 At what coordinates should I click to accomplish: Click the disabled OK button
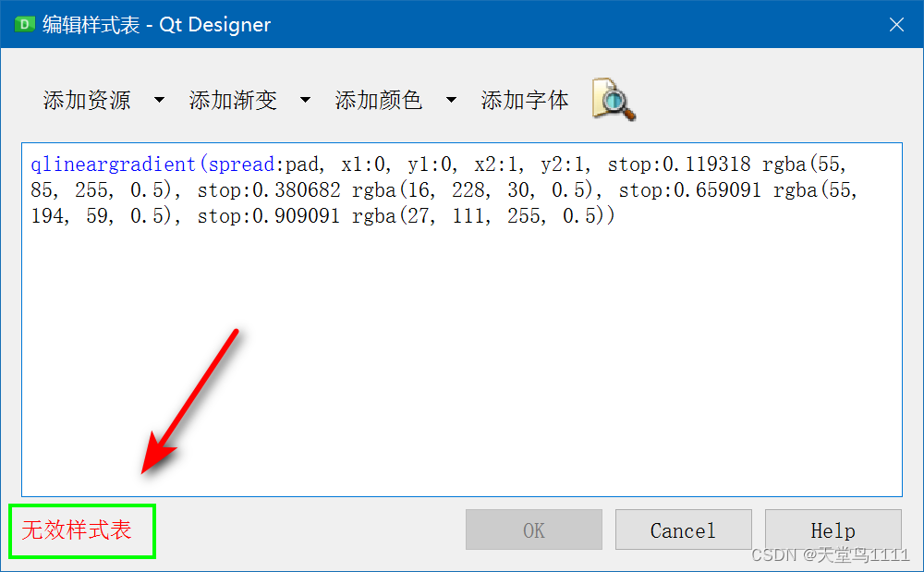click(x=534, y=529)
